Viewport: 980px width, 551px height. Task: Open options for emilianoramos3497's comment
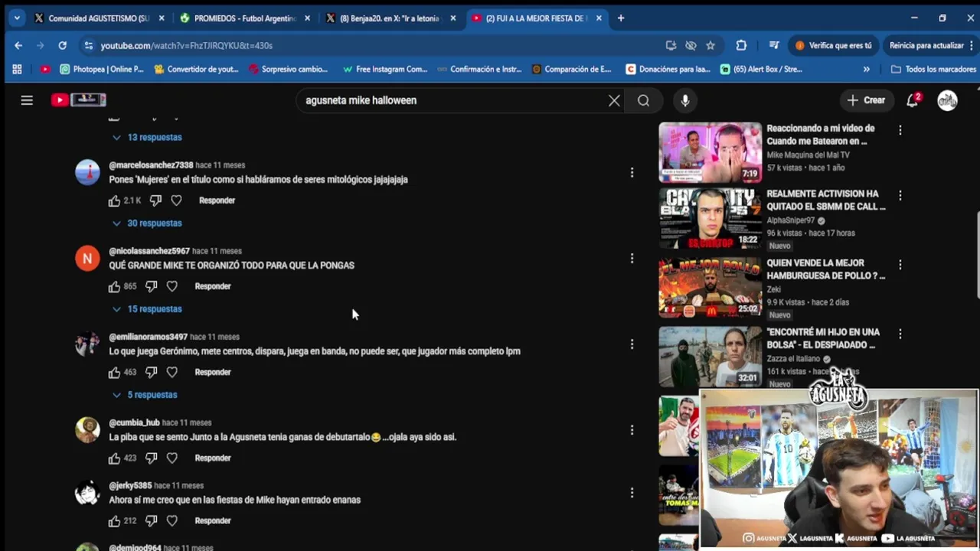tap(632, 344)
